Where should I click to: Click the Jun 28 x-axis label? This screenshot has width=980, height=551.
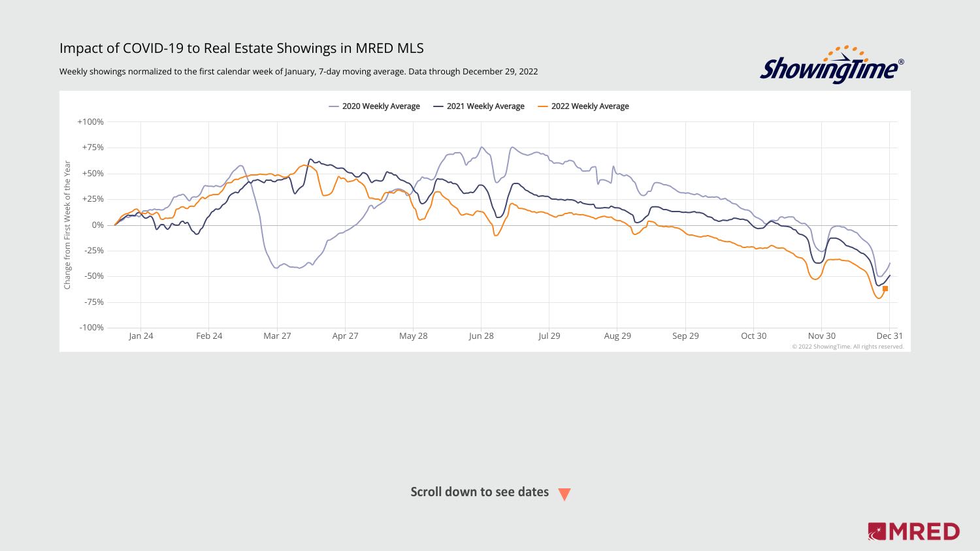[x=482, y=336]
